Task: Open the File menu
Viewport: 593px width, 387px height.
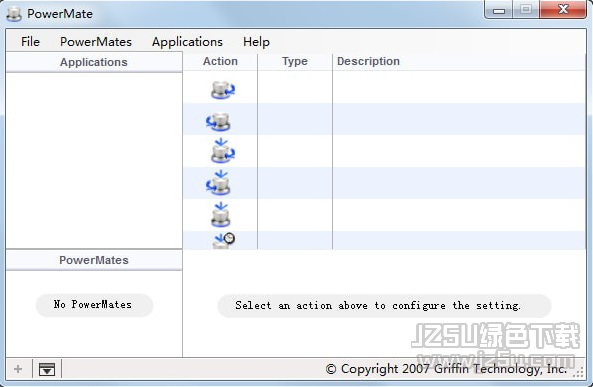Action: point(30,42)
